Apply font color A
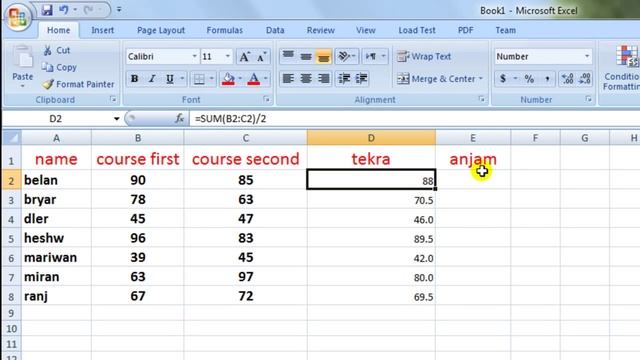 pyautogui.click(x=253, y=79)
